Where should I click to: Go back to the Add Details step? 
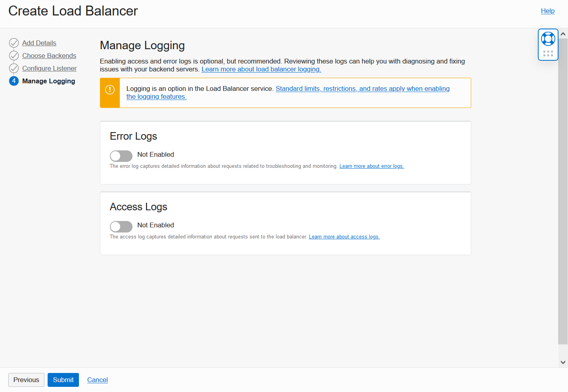39,42
